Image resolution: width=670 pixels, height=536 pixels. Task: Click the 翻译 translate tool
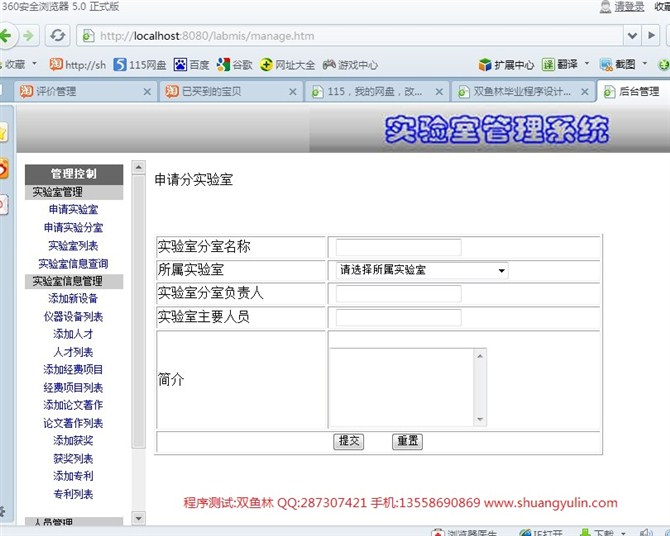pos(559,65)
